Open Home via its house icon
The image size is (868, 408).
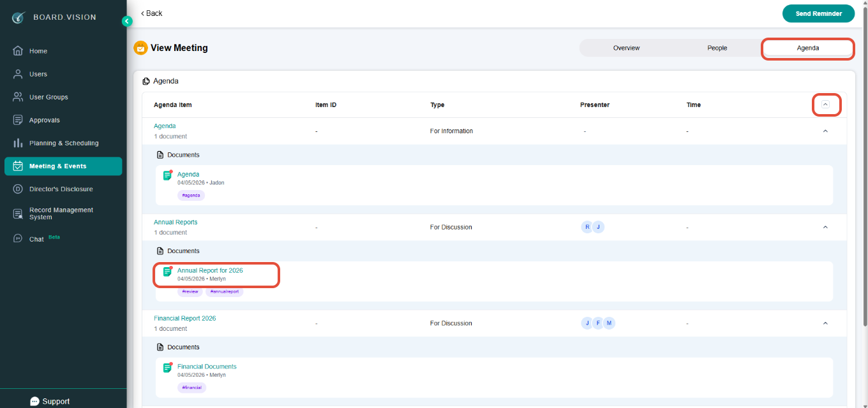pos(18,51)
